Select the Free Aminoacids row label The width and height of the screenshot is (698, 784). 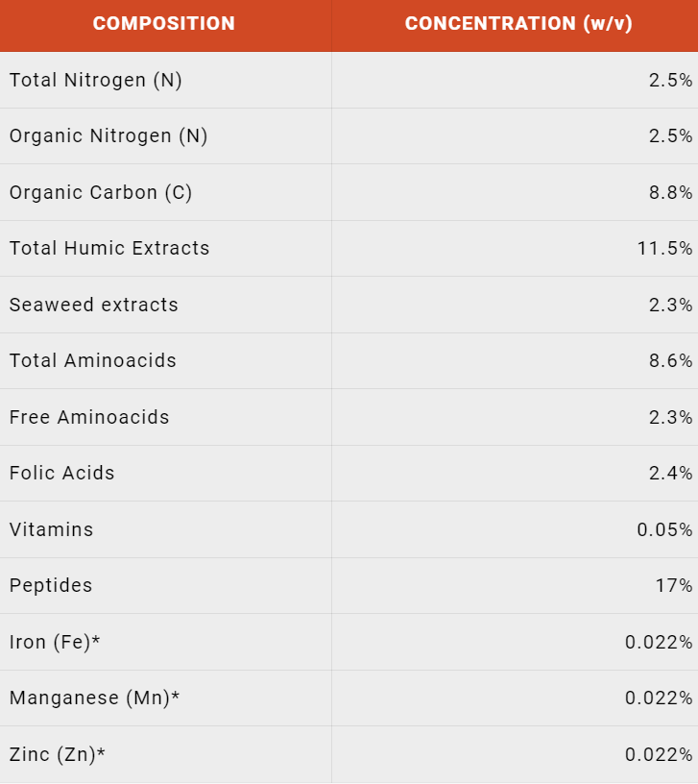point(89,417)
